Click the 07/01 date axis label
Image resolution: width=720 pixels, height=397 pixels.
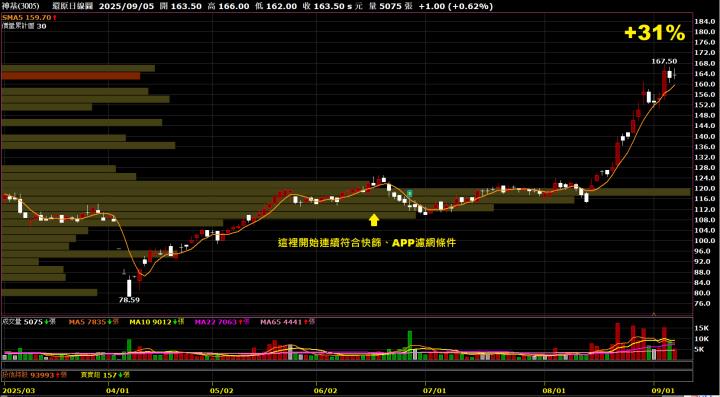pyautogui.click(x=435, y=390)
